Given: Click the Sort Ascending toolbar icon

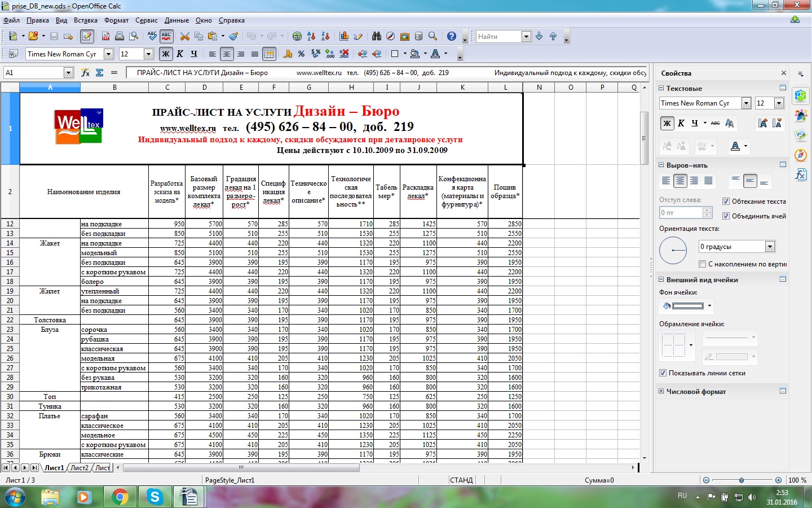Looking at the screenshot, I should [311, 36].
